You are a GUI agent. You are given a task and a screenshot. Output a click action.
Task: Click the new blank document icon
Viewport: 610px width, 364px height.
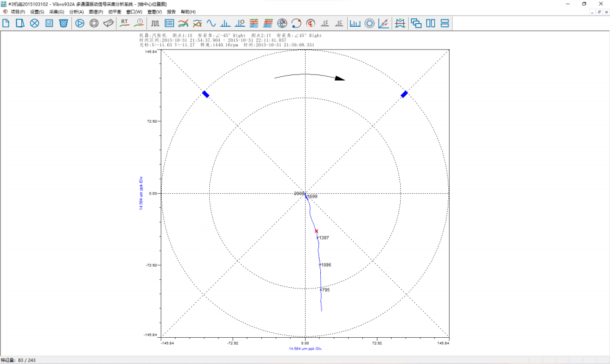tap(6, 23)
